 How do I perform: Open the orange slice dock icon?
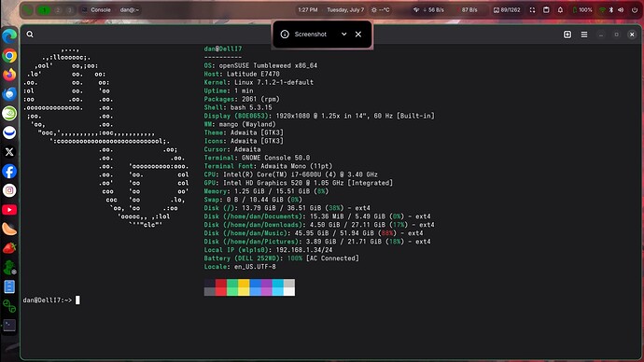tap(9, 229)
